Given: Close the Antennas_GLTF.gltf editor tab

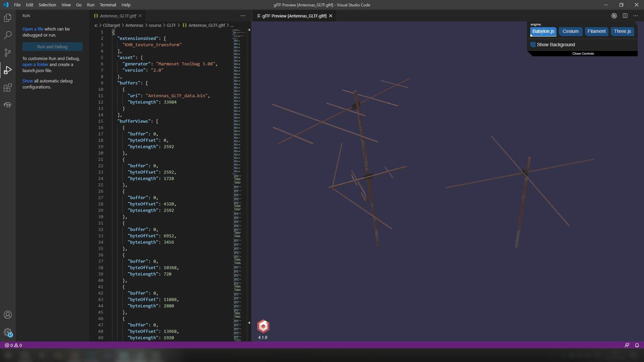Looking at the screenshot, I should coord(140,16).
